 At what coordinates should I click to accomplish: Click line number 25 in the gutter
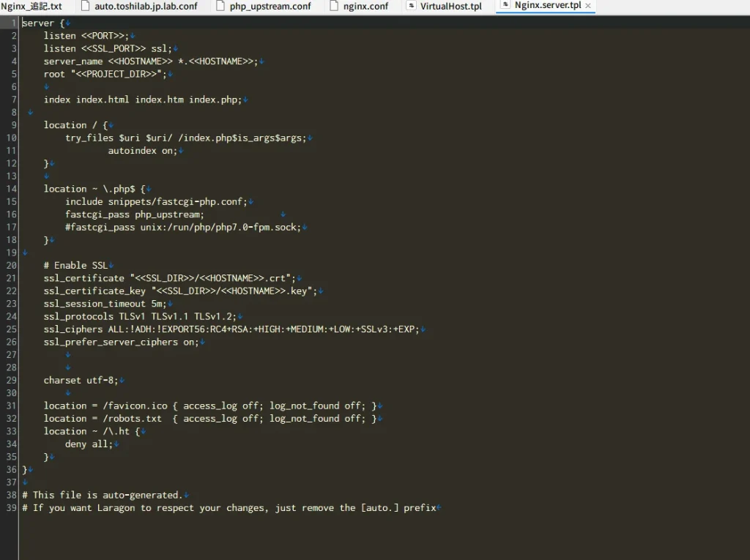tap(12, 329)
